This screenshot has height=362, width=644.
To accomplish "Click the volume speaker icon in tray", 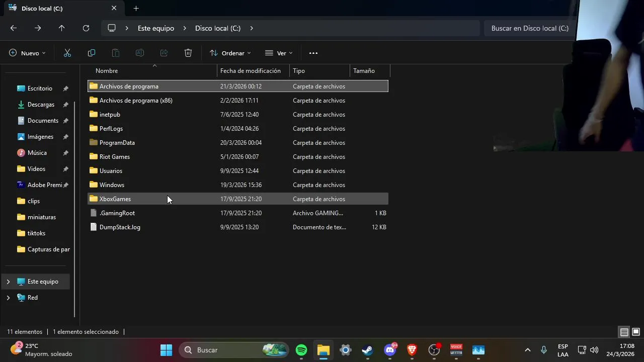I will click(x=594, y=350).
